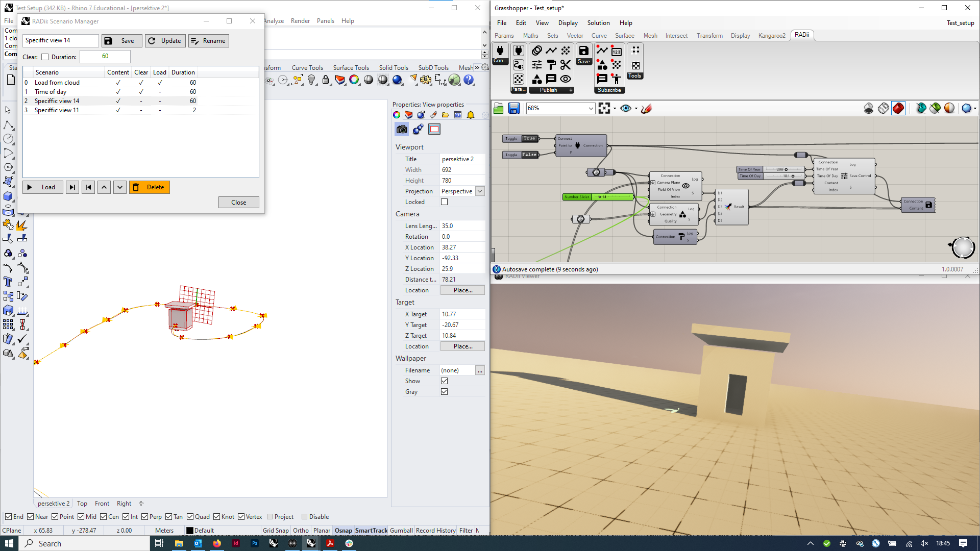Screen dimensions: 980x551
Task: Move scenario up with the up-arrow button
Action: [x=104, y=187]
